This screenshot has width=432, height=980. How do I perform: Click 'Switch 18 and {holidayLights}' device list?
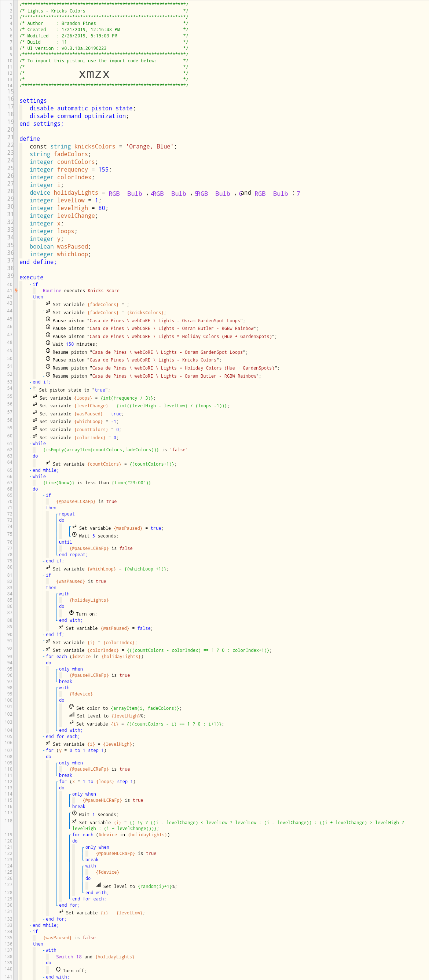(x=95, y=957)
